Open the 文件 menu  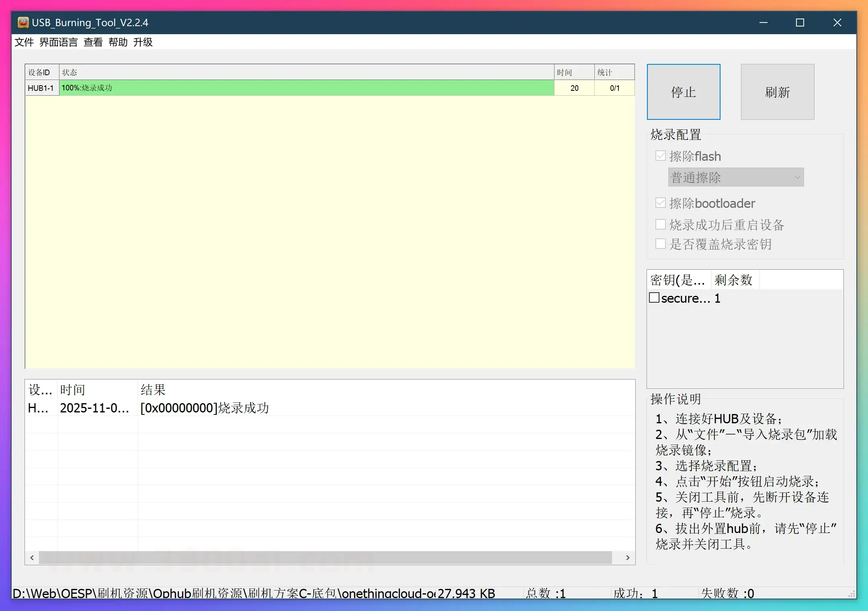click(24, 42)
